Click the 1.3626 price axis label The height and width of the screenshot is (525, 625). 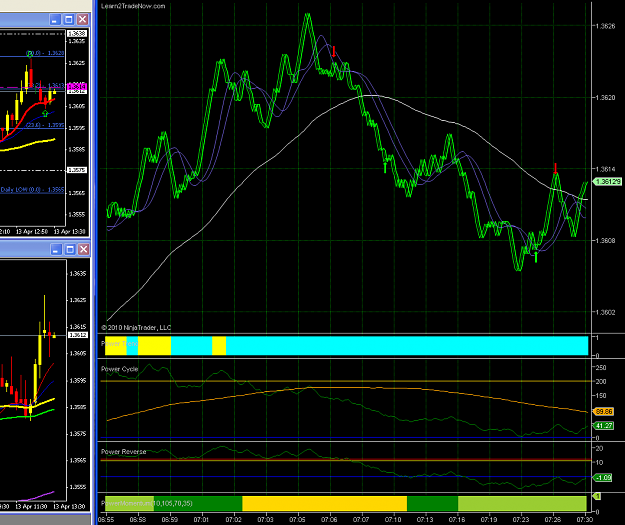pyautogui.click(x=605, y=26)
